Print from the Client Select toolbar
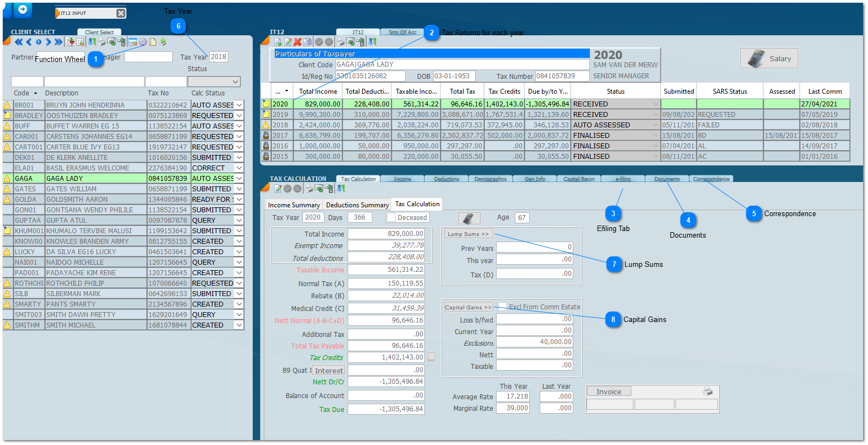The image size is (868, 445). [102, 42]
